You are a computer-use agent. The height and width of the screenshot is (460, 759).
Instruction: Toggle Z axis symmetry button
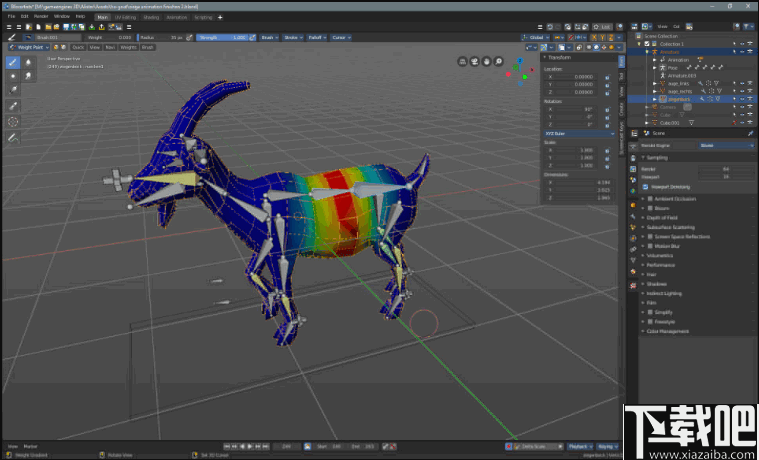[611, 37]
